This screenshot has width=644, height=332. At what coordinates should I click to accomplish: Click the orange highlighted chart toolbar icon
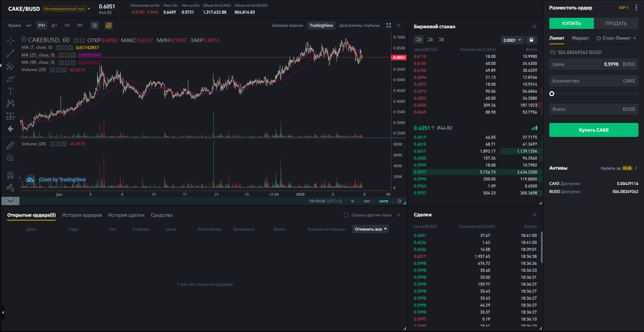pyautogui.click(x=109, y=25)
